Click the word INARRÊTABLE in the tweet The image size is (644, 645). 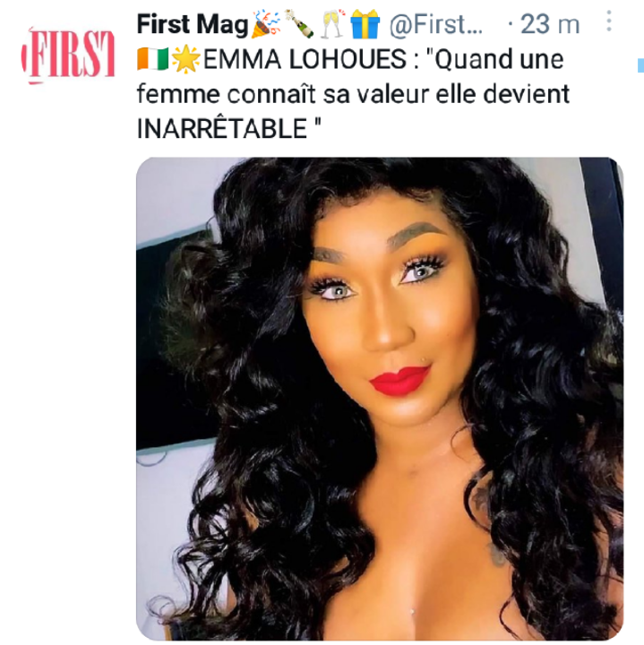(x=221, y=129)
